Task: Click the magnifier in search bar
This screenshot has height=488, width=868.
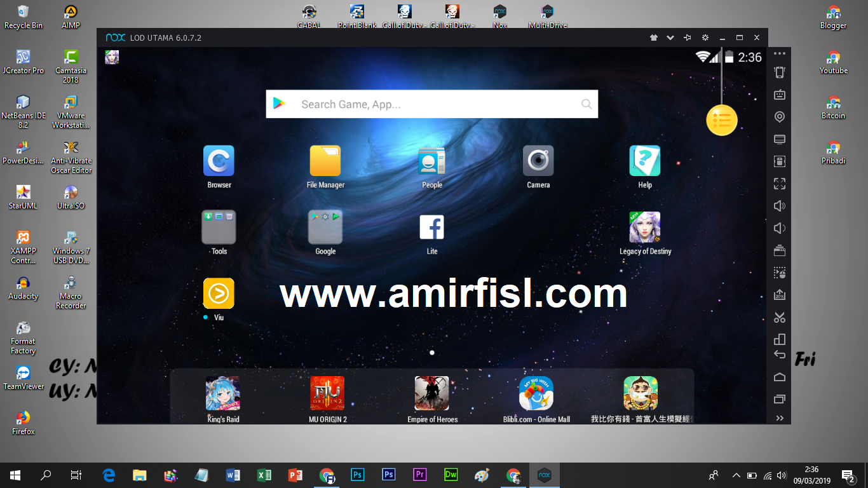Action: 586,104
